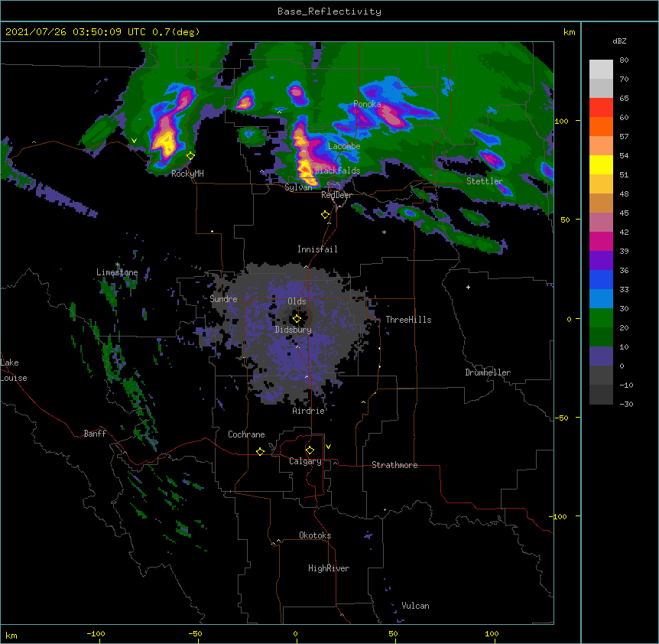Click the Cochrane city label
Viewport: 659px width, 644px height.
tap(246, 434)
